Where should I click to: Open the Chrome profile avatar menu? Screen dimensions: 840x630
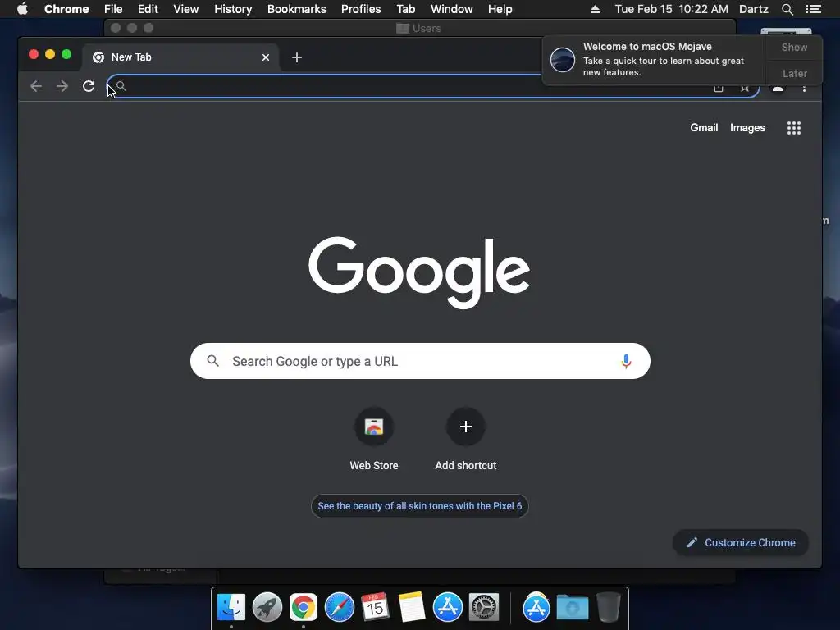coord(778,88)
